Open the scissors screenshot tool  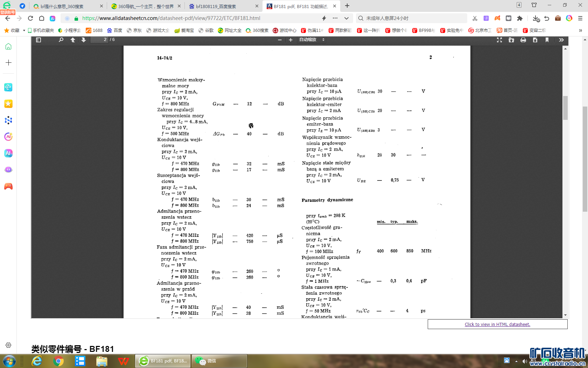click(x=475, y=18)
